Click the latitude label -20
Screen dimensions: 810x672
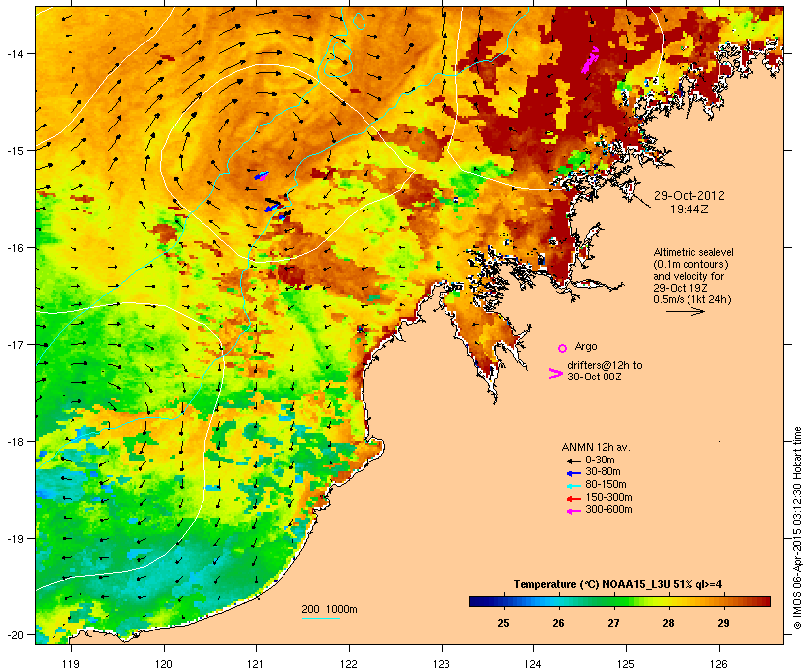tap(14, 634)
